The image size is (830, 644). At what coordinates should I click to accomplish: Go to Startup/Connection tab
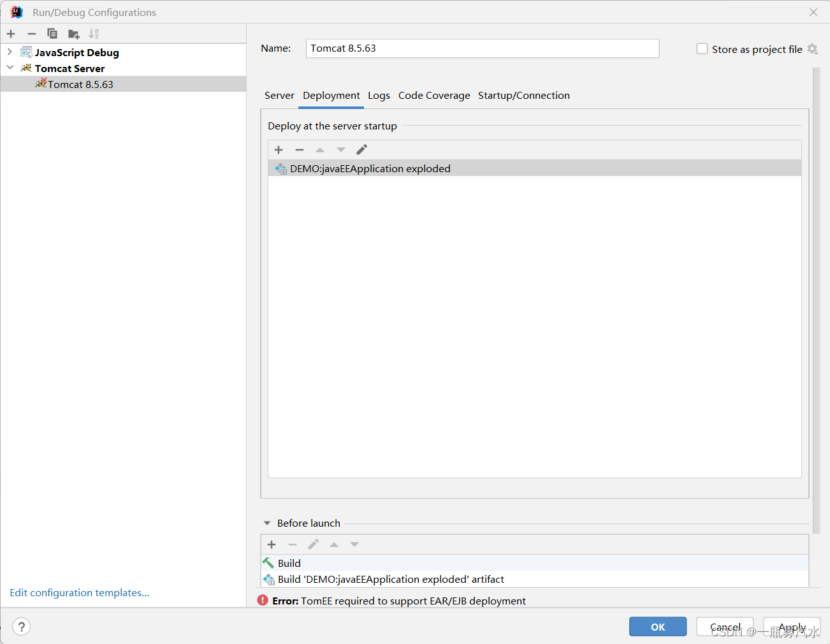pos(524,96)
